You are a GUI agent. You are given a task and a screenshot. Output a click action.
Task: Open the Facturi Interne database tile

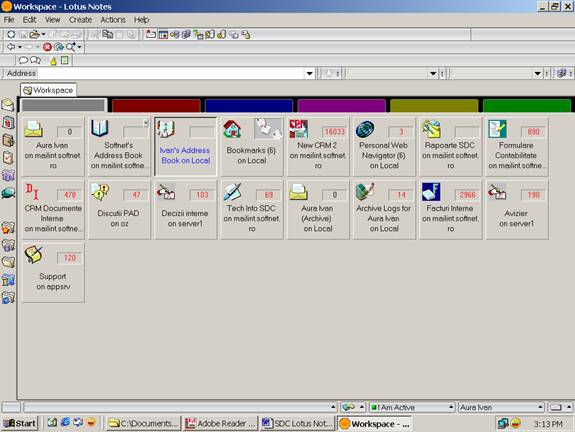pos(450,209)
